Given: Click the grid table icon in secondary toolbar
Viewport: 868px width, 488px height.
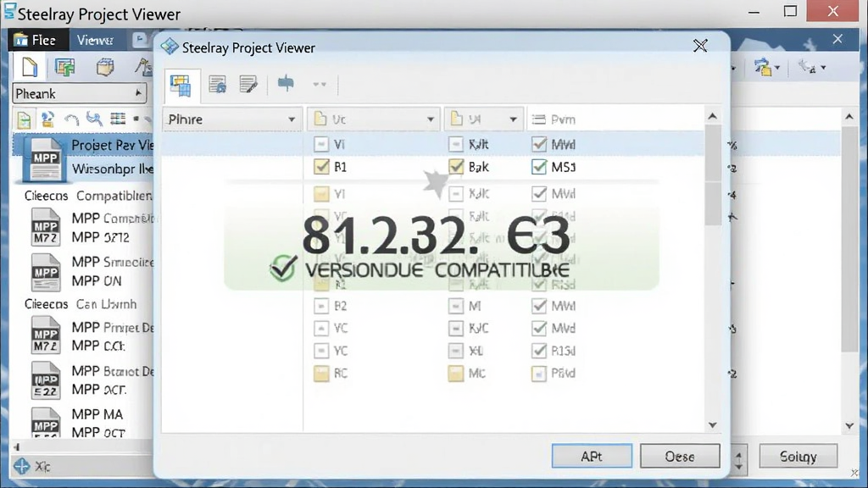Looking at the screenshot, I should click(117, 119).
